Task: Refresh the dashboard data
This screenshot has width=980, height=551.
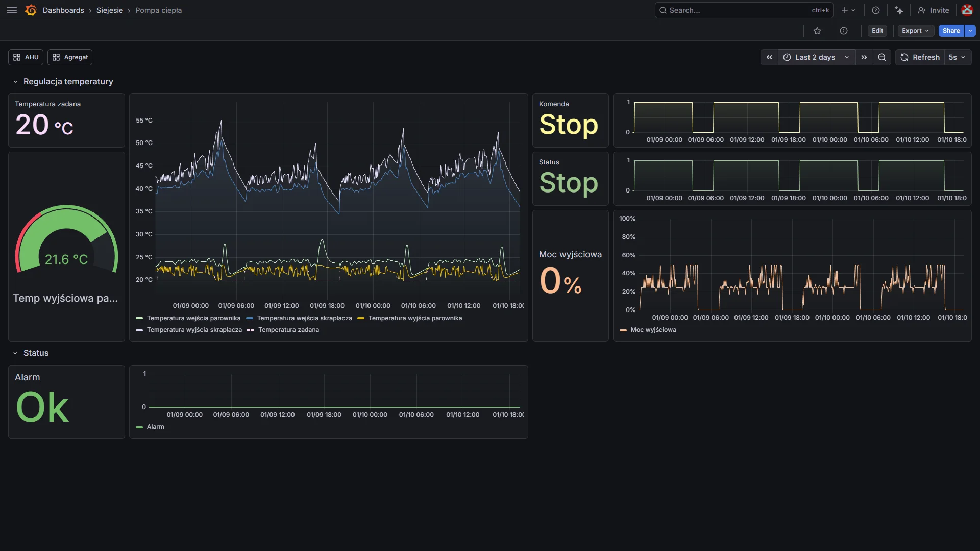Action: click(920, 57)
